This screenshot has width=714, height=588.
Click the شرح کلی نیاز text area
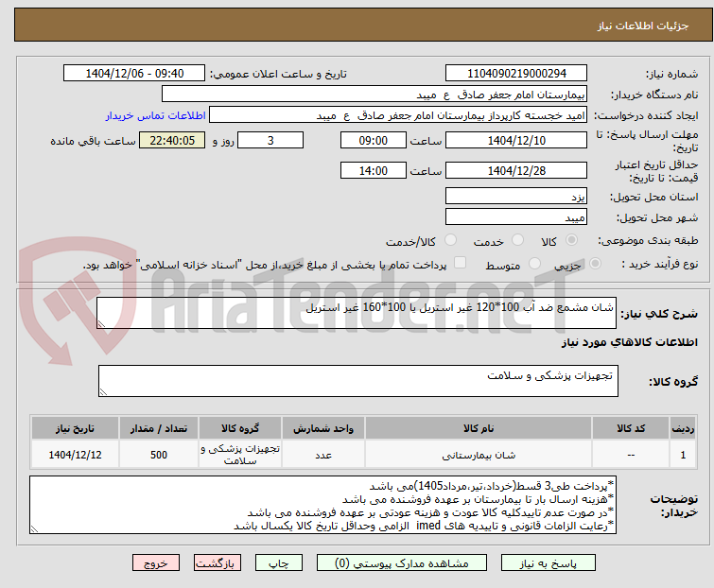(x=357, y=313)
